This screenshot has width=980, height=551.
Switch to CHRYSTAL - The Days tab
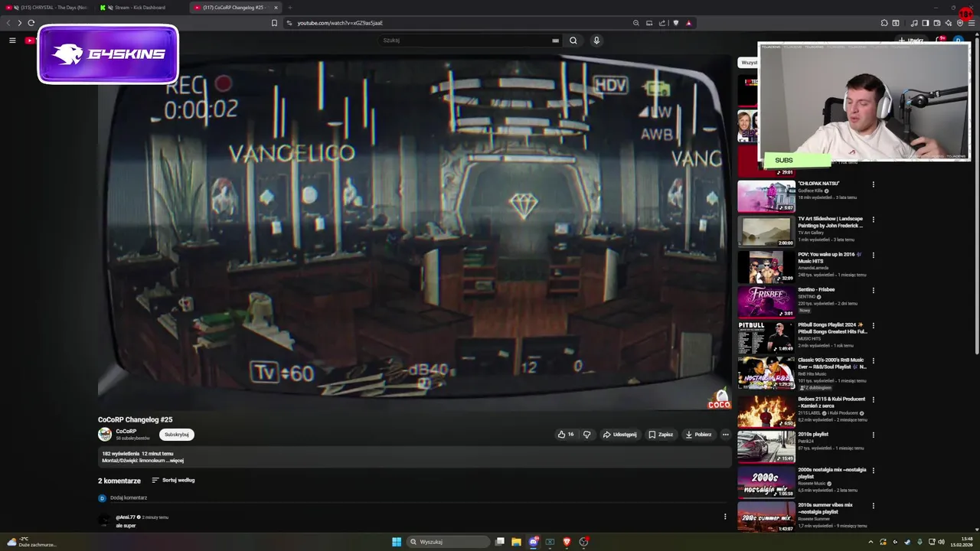point(47,8)
